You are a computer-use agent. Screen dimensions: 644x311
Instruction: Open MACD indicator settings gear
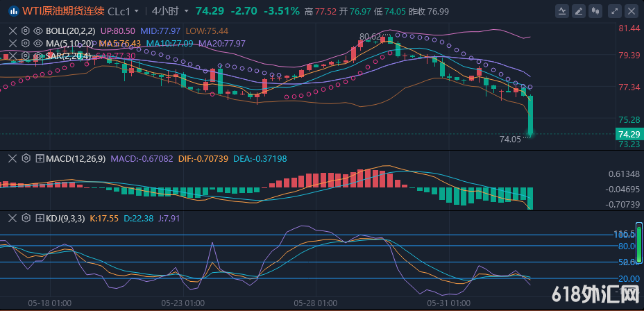tap(26, 159)
